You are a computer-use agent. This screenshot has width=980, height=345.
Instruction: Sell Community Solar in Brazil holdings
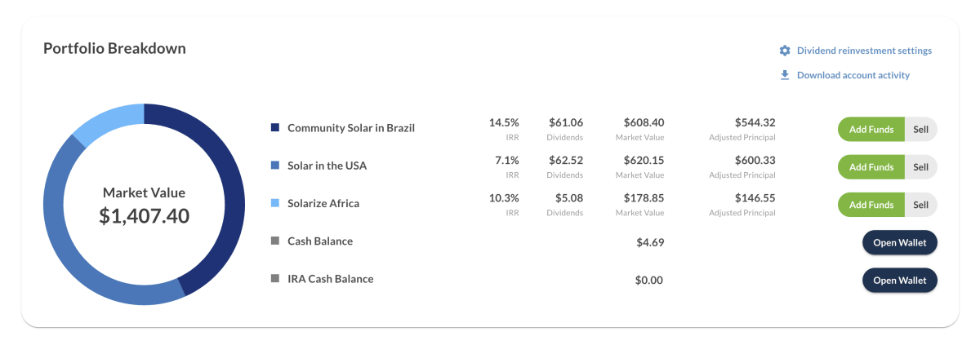point(920,129)
